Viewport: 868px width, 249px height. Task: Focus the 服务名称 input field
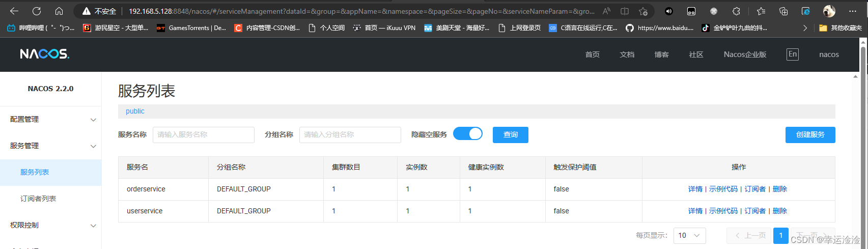pyautogui.click(x=204, y=135)
